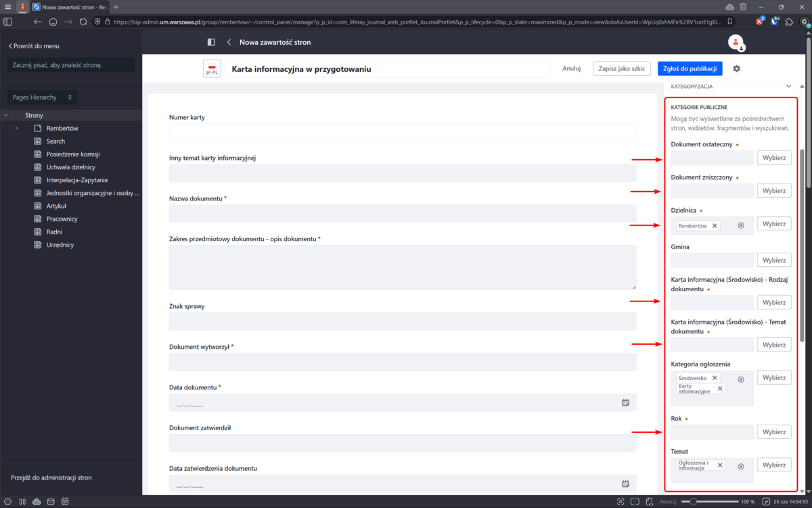
Task: Remove the Środowisko tag from Kategoria ogłoszenia
Action: pos(715,378)
